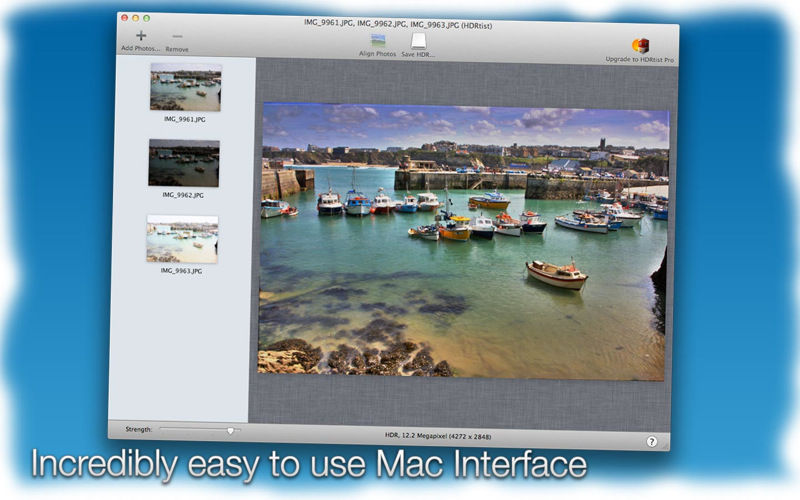Click the yellow minimize window button
800x500 pixels.
(x=135, y=18)
